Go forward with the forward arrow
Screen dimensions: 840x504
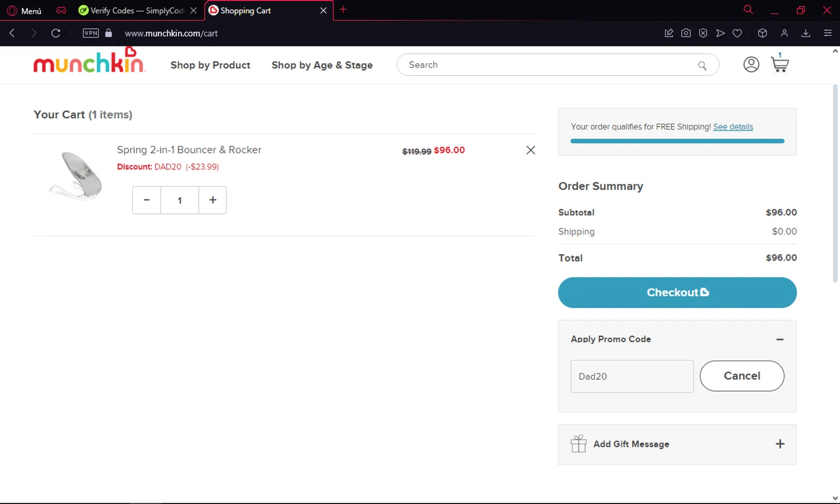click(x=34, y=33)
